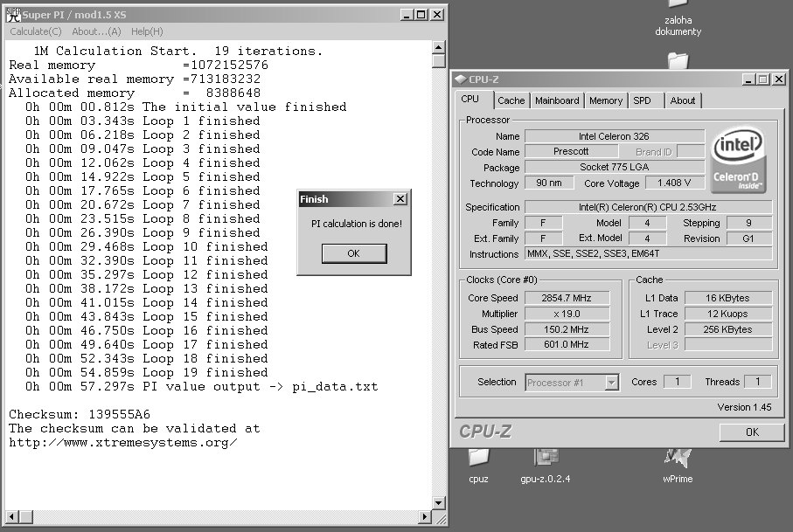The image size is (793, 532).
Task: Click the Name field Intel Celeron 326
Action: click(615, 136)
